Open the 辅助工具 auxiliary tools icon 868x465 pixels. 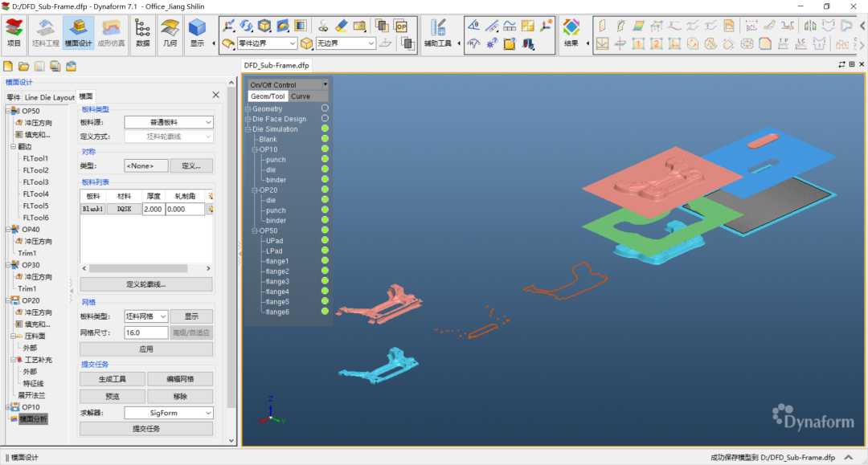coord(437,33)
